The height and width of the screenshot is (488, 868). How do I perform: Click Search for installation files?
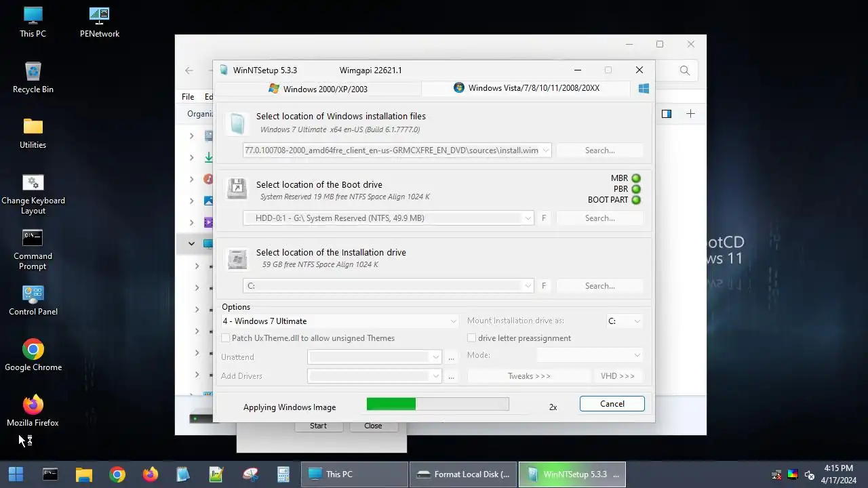(600, 150)
